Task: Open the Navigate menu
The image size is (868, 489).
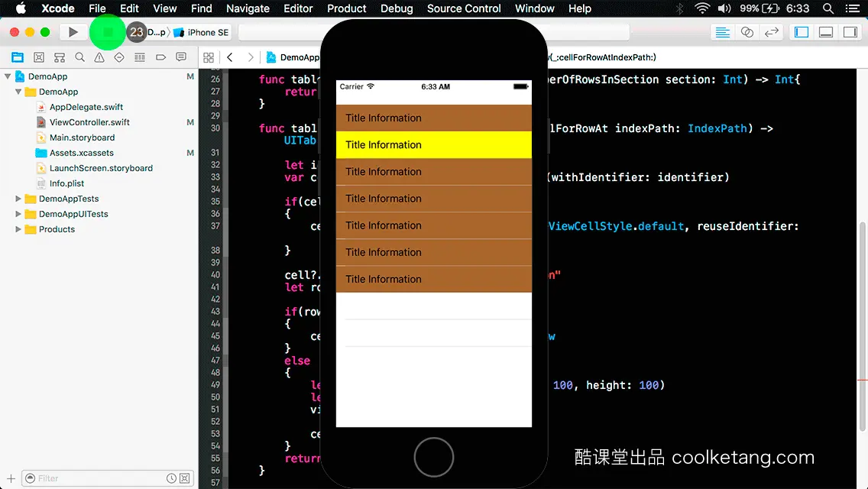Action: [248, 8]
